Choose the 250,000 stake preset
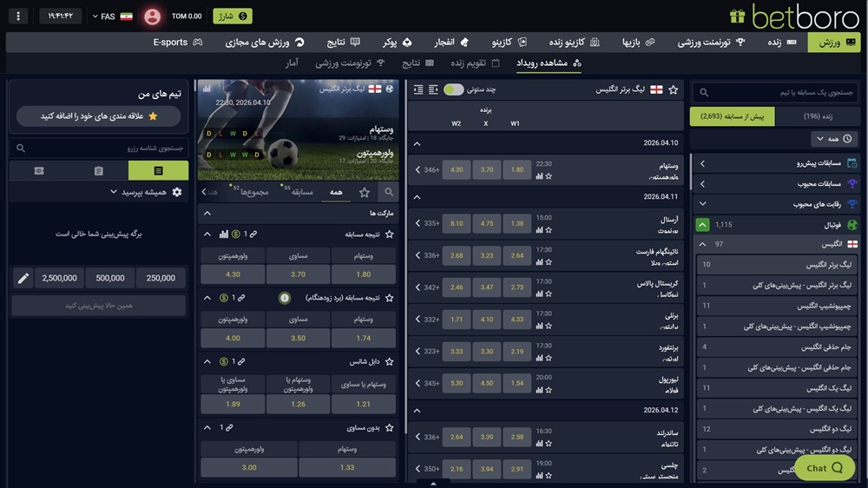 pos(161,278)
